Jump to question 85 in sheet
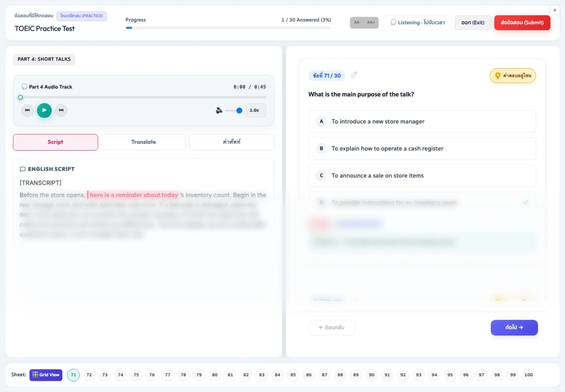This screenshot has width=565, height=392. (x=293, y=375)
